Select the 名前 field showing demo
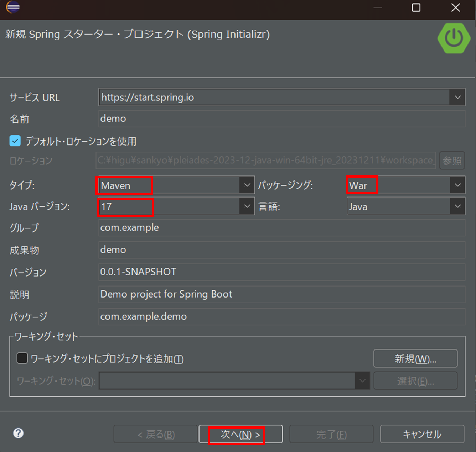 [x=281, y=119]
